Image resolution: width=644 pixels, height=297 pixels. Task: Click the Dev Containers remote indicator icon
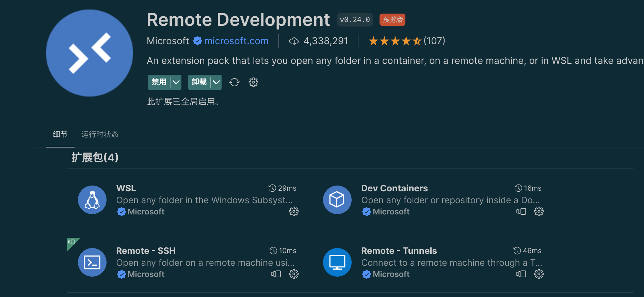[x=521, y=212]
